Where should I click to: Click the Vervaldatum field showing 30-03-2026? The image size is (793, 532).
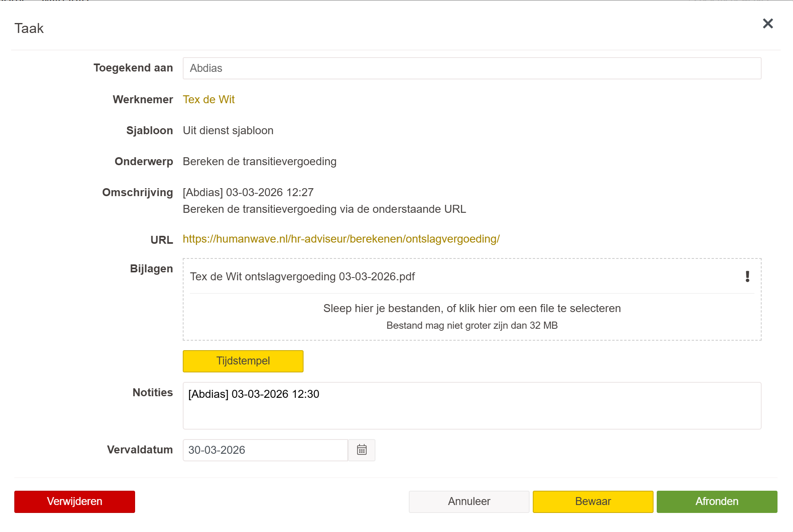[265, 450]
